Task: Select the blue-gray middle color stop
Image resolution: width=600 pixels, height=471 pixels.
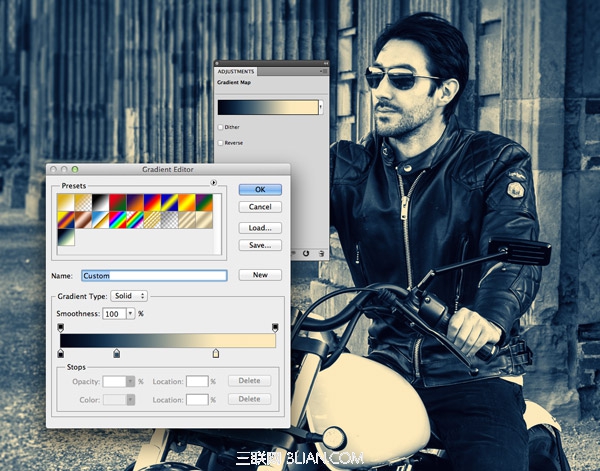Action: (x=117, y=354)
